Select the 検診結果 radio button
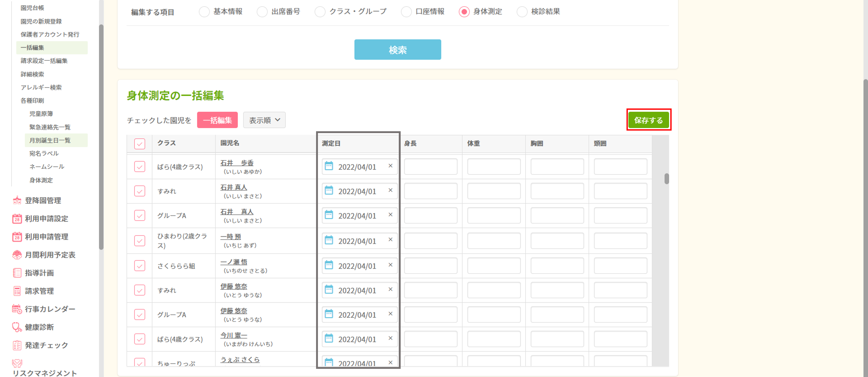868x377 pixels. pyautogui.click(x=522, y=12)
